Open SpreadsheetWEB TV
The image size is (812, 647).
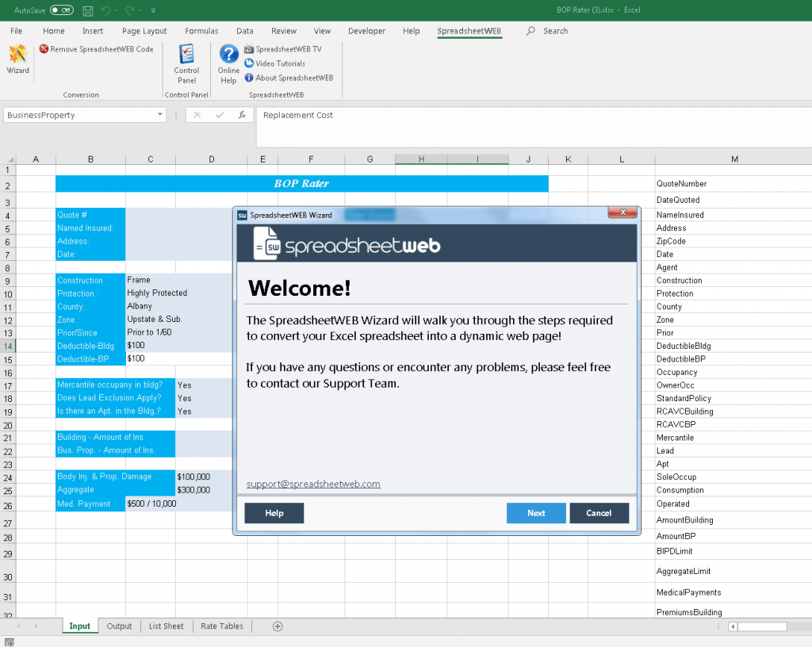pos(283,49)
